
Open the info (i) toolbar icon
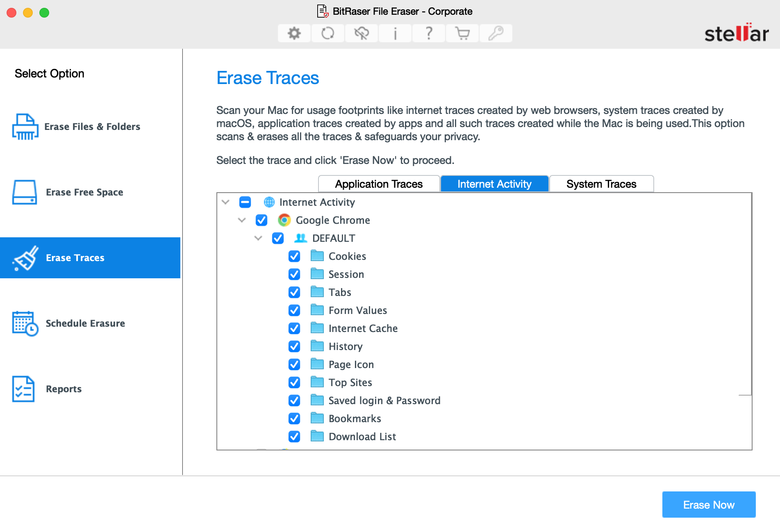pyautogui.click(x=395, y=33)
